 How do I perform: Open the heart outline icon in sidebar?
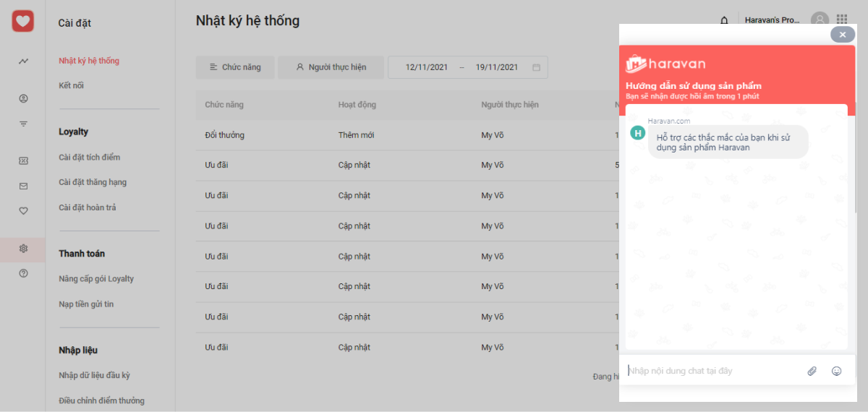23,211
